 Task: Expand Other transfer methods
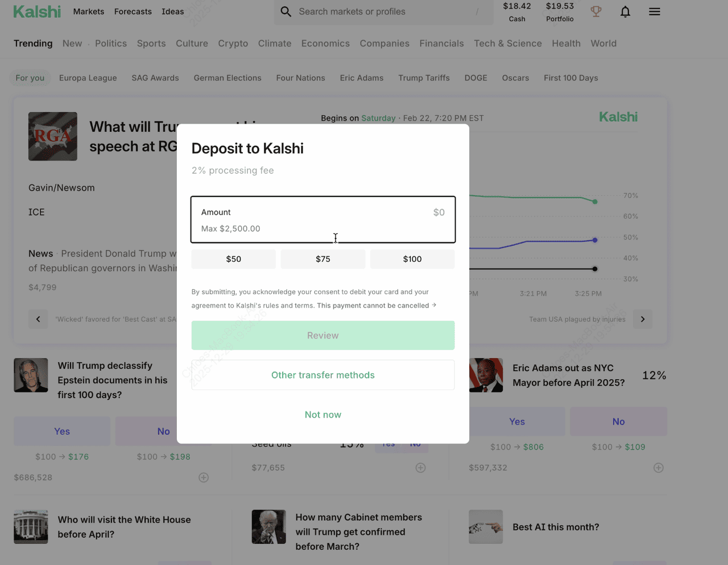[x=323, y=375]
